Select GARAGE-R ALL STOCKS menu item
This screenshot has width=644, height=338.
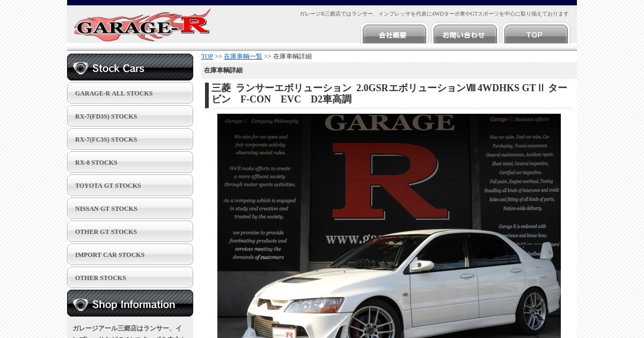tap(130, 93)
